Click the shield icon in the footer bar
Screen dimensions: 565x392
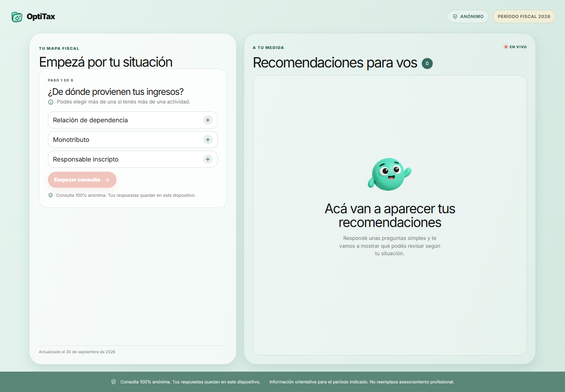coord(114,382)
